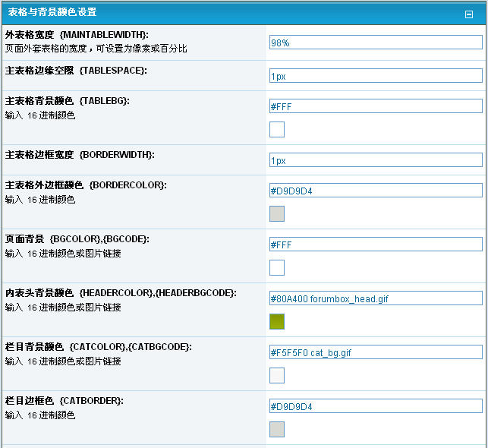
Task: Click the 表格与背景颜色设置 header title
Action: click(52, 12)
